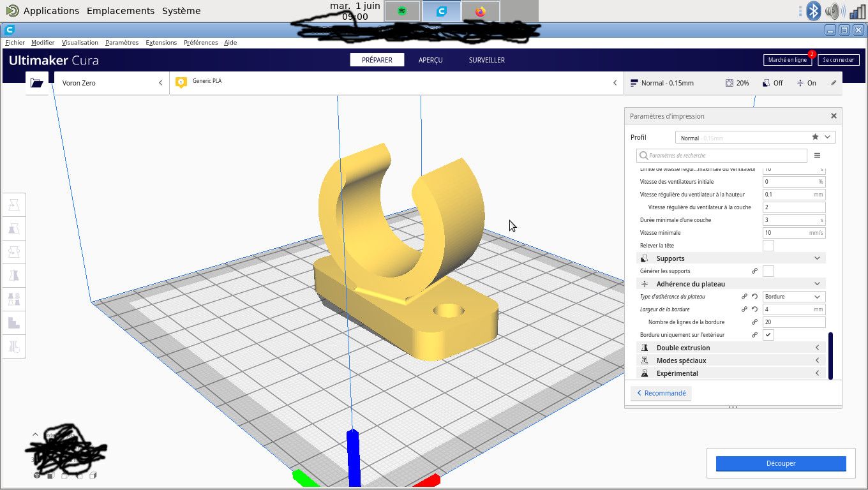Viewport: 868px width, 490px height.
Task: Open the Profil dropdown showing Normal
Action: point(756,137)
